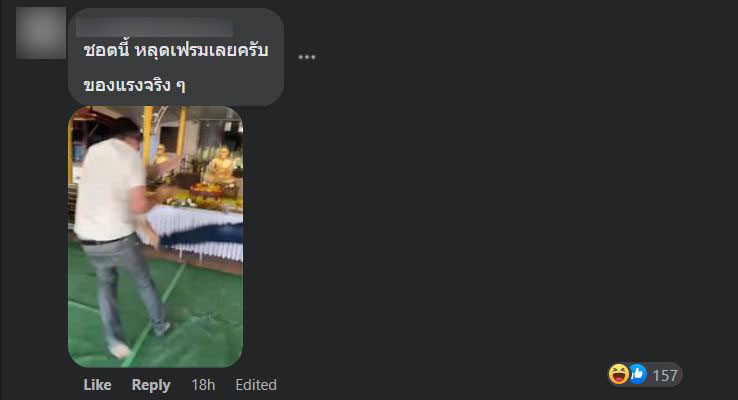Open the blurred commenter profile picture

tap(41, 33)
